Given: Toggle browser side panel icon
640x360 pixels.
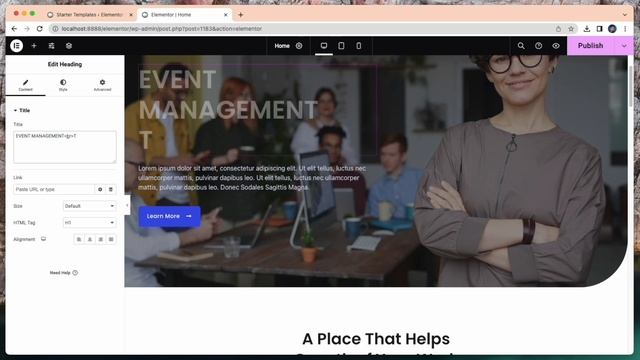Looking at the screenshot, I should (599, 29).
